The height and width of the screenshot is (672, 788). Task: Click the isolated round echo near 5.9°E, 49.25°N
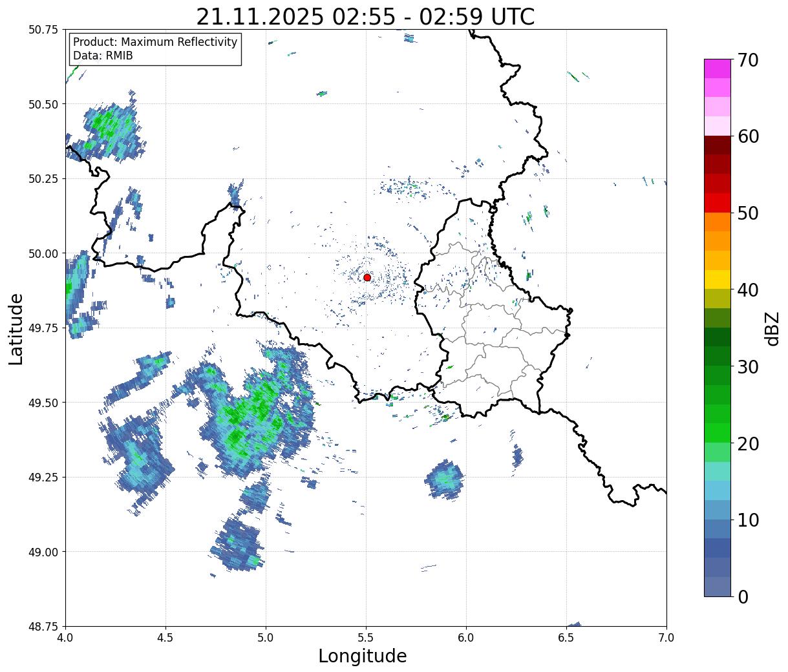(x=445, y=479)
